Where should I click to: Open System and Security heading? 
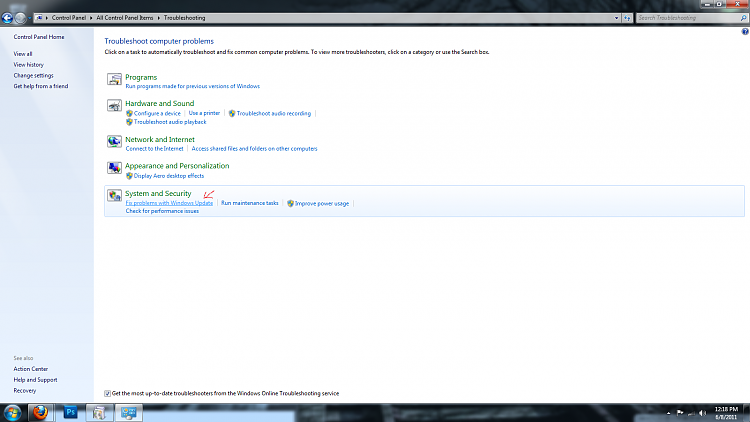coord(158,194)
